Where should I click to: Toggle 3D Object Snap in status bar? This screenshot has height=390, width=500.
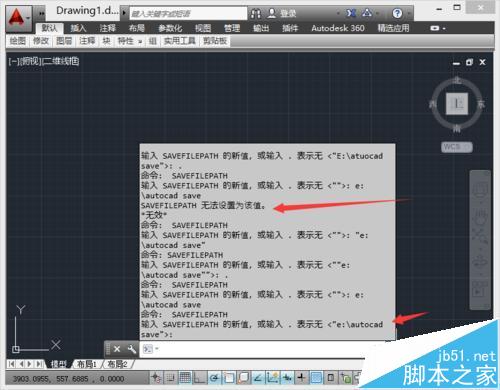tap(244, 378)
